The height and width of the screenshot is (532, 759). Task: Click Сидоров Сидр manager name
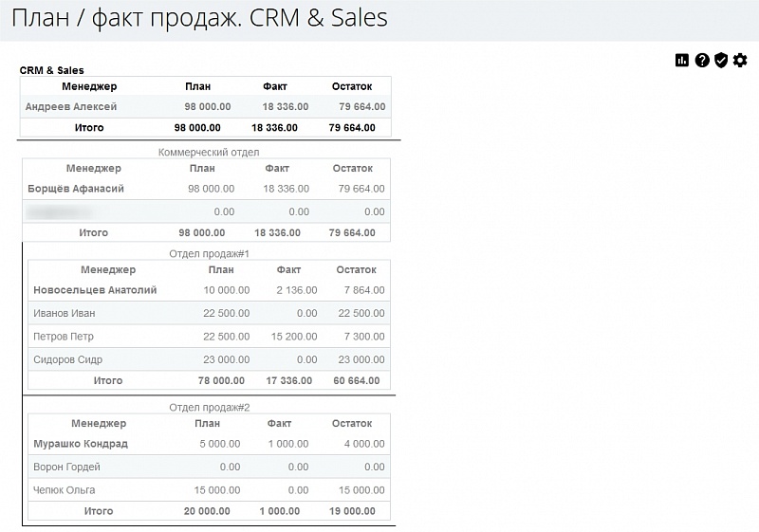point(67,359)
